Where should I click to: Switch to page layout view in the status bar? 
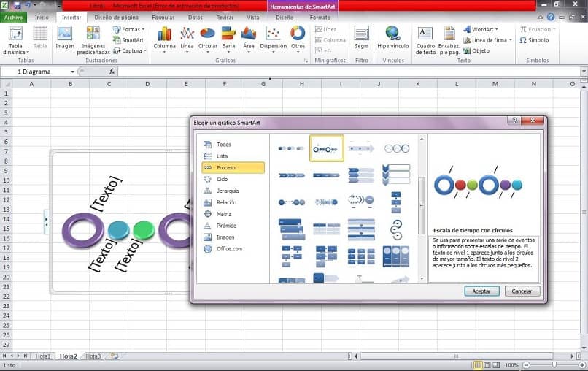pyautogui.click(x=487, y=365)
